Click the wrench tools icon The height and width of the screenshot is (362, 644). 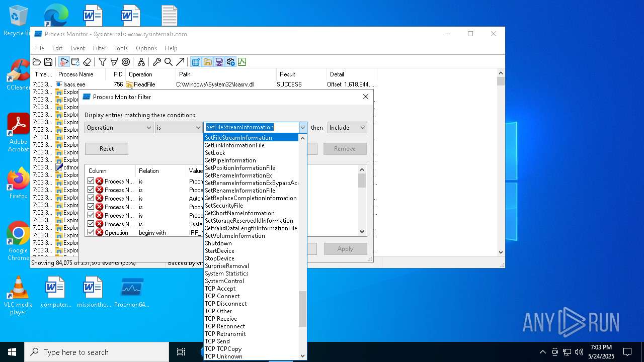(x=157, y=62)
